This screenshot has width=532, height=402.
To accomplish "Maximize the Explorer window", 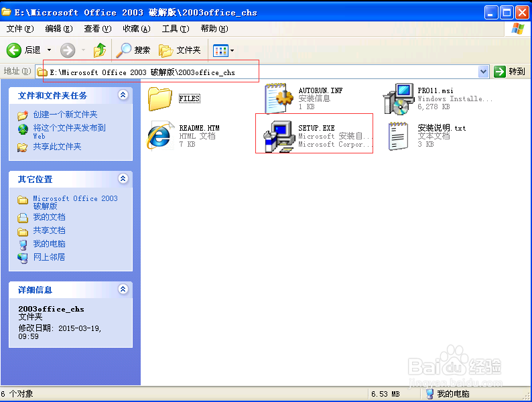I will (507, 13).
